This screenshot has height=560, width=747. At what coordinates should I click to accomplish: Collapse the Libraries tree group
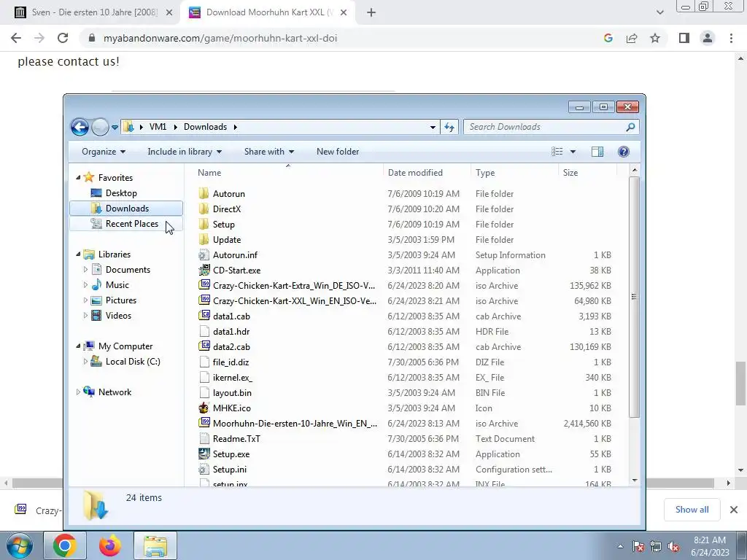click(78, 254)
